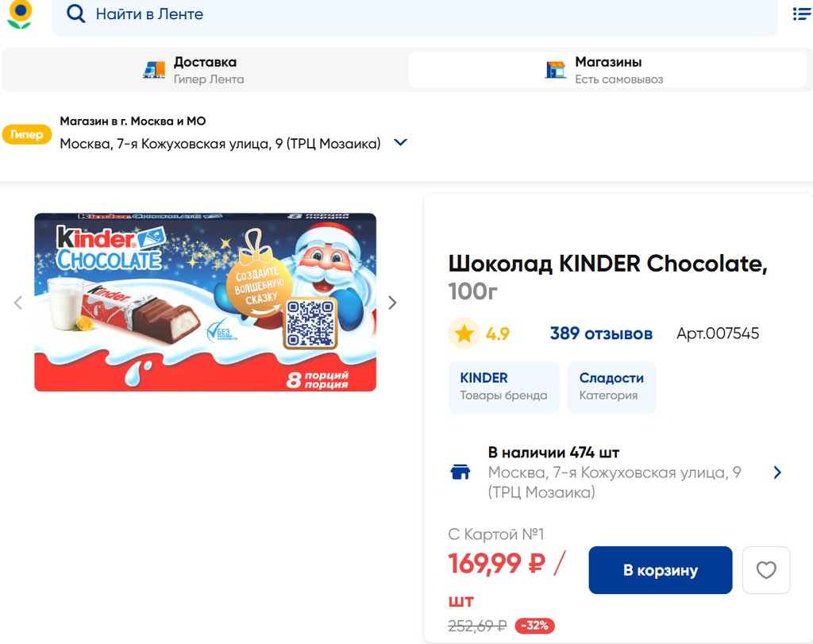Viewport: 813px width, 644px height.
Task: Click the Lenta sunflower logo
Action: (20, 14)
